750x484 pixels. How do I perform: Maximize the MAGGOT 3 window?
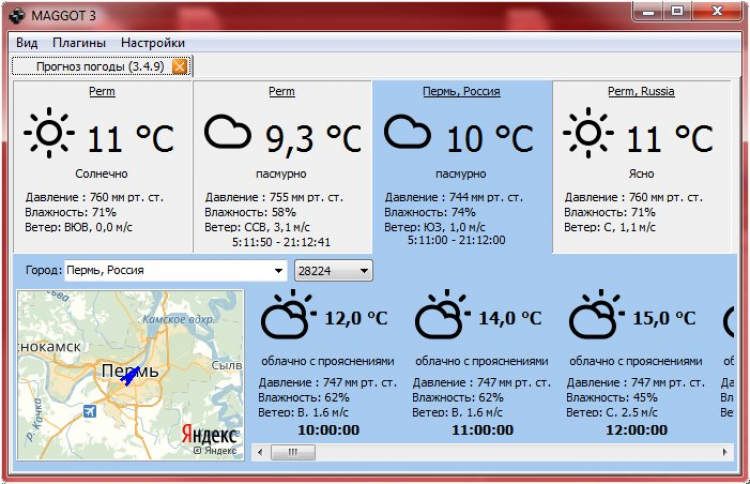(677, 11)
